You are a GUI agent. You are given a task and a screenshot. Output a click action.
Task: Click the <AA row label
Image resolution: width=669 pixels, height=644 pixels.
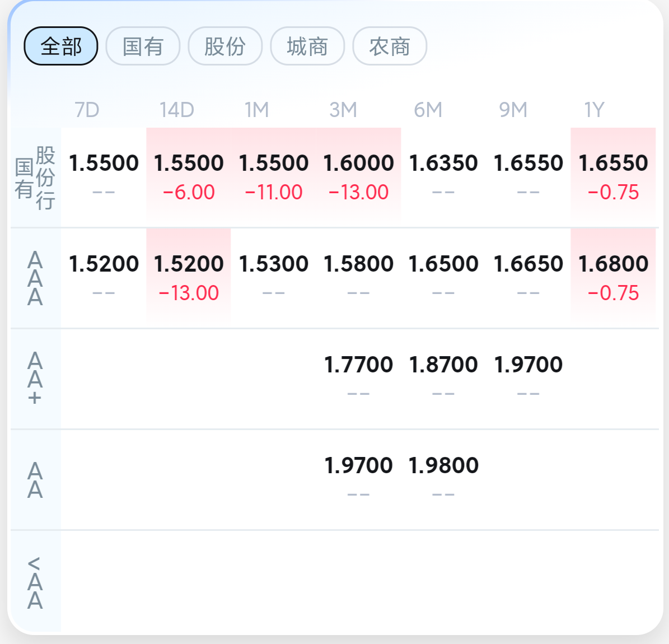(35, 582)
